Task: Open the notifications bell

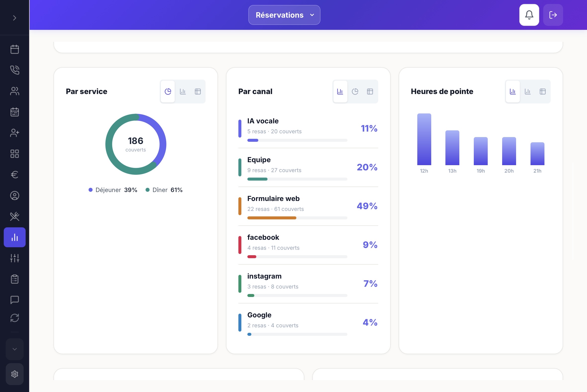Action: (x=529, y=15)
